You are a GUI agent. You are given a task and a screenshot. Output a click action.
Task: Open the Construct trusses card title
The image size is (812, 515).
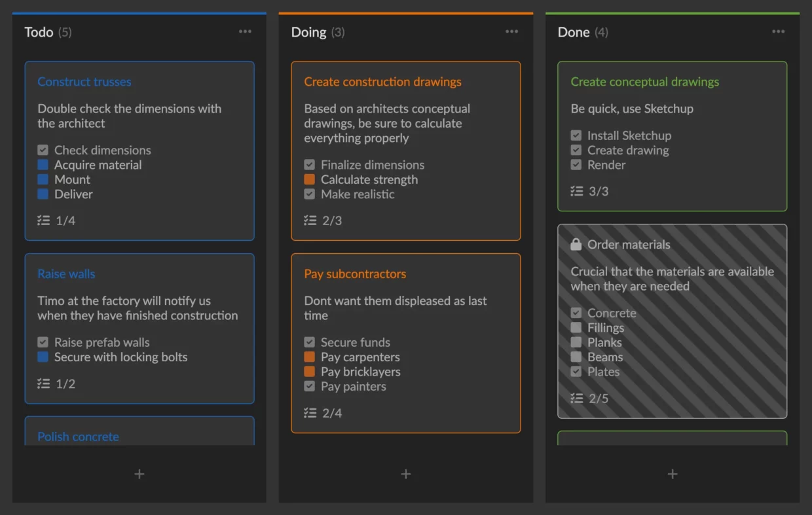click(84, 82)
